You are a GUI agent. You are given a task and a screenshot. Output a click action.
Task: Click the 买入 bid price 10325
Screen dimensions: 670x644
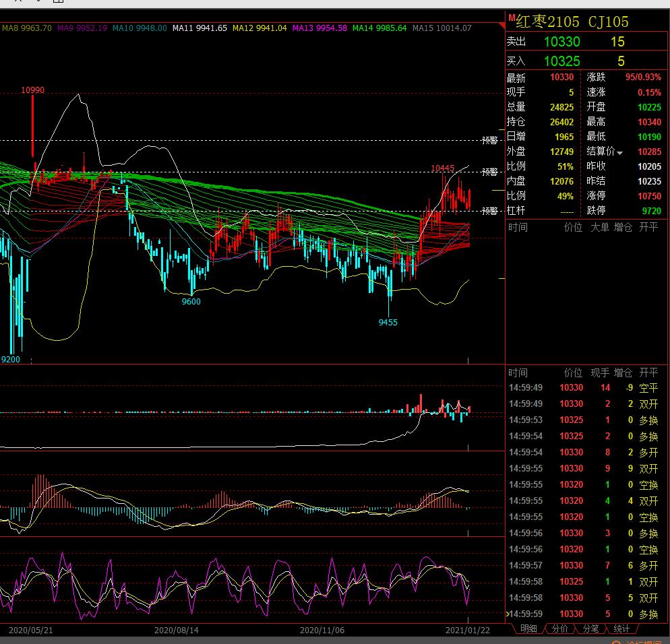point(562,61)
